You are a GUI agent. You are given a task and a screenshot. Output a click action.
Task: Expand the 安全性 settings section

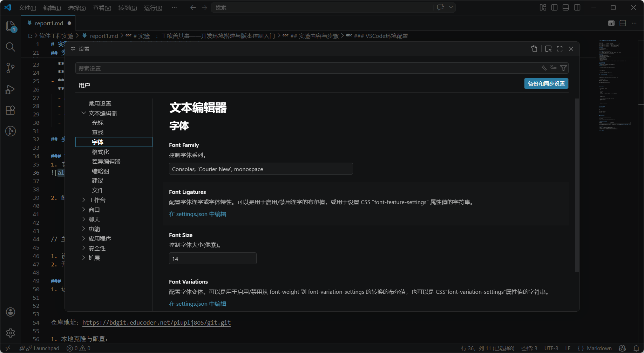point(84,248)
